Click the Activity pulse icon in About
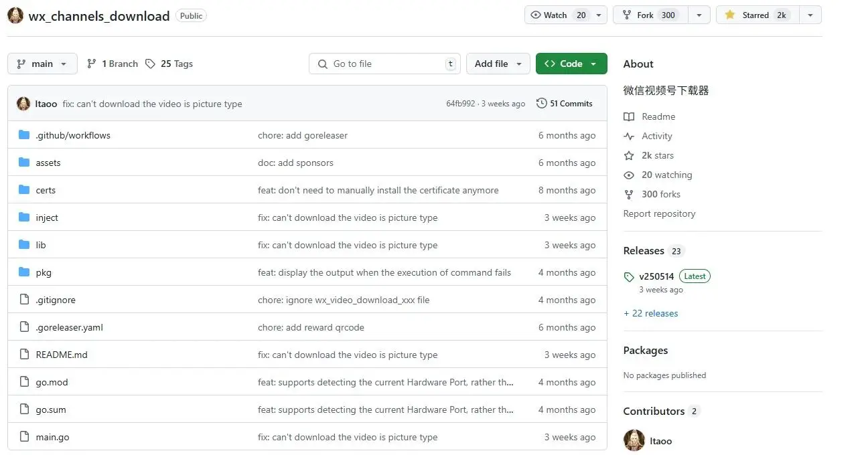Viewport: 868px width, 455px height. [629, 136]
